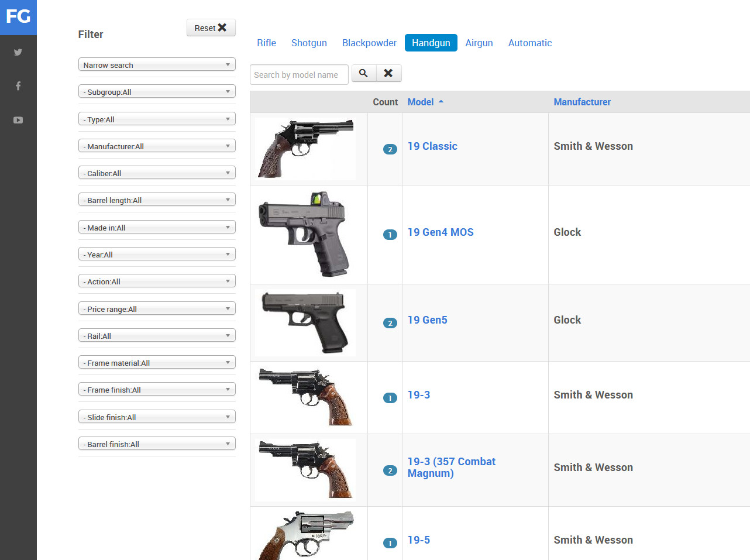The width and height of the screenshot is (750, 560).
Task: Open the Price range filter dropdown
Action: 157,308
